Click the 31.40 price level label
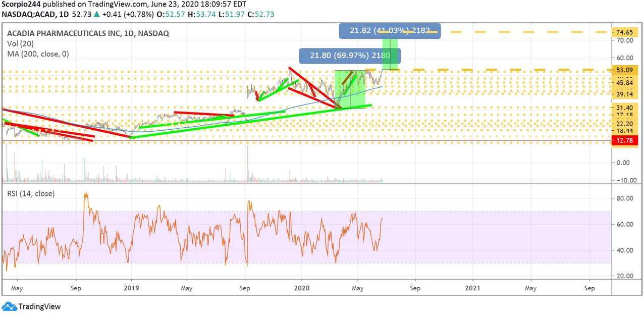The height and width of the screenshot is (315, 644). coord(624,108)
